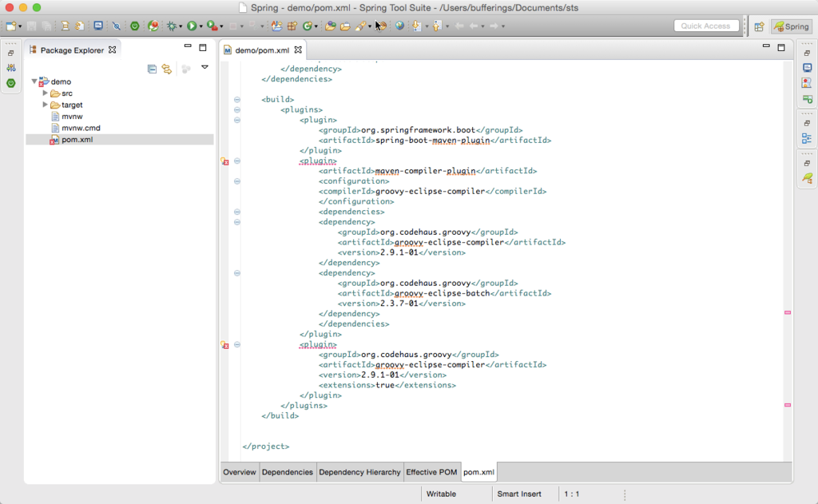Switch to the Java perspective icon top right

click(757, 26)
